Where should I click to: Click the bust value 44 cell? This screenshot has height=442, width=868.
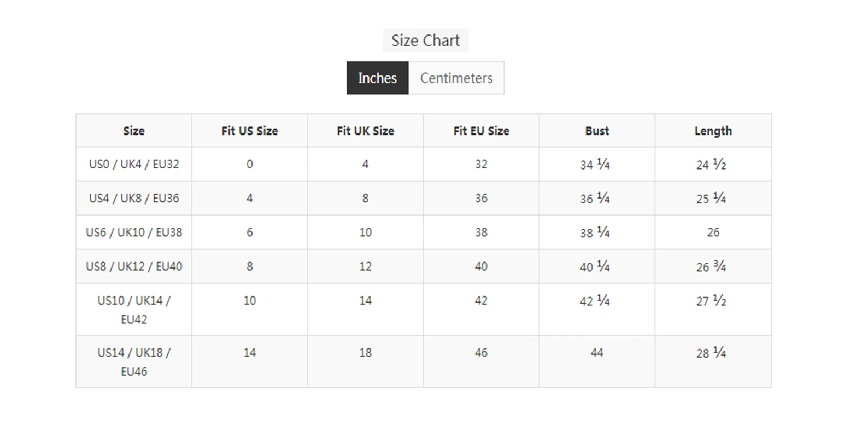click(x=597, y=353)
